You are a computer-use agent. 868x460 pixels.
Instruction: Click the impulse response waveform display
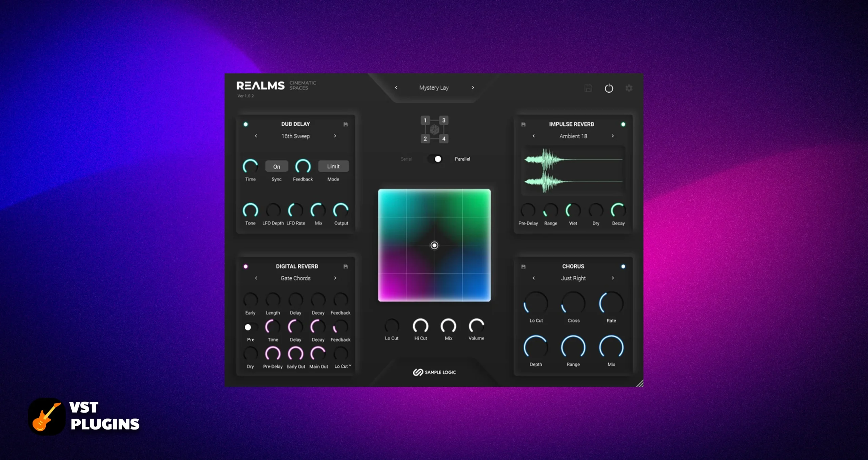pos(573,171)
